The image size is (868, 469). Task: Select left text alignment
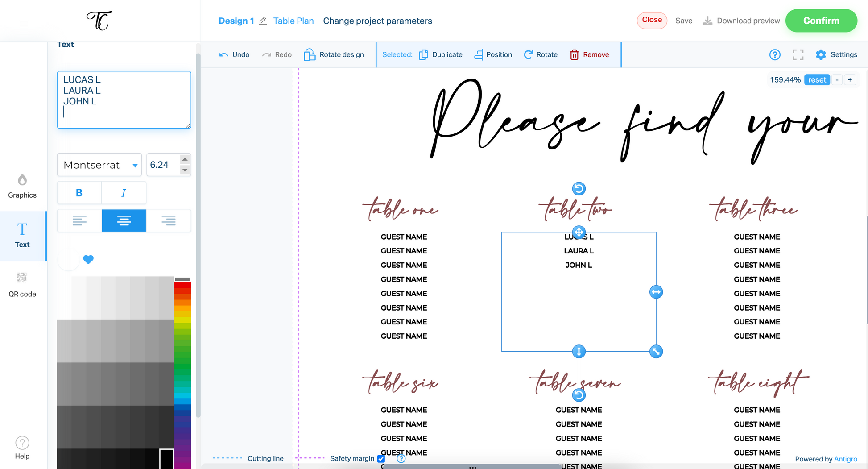pyautogui.click(x=79, y=220)
